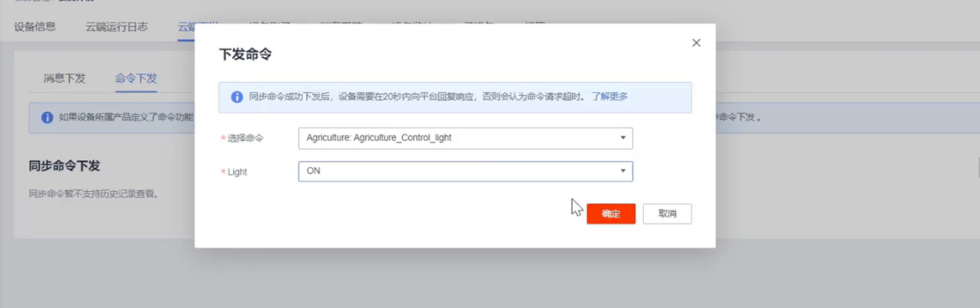Click the 选择命令 field label
The image size is (980, 308).
click(x=245, y=139)
